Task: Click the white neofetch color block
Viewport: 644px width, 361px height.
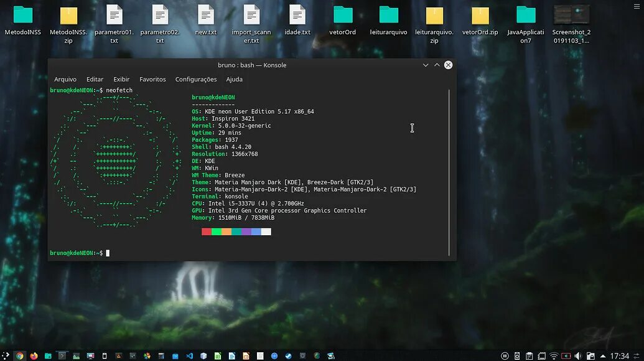Action: pyautogui.click(x=266, y=232)
